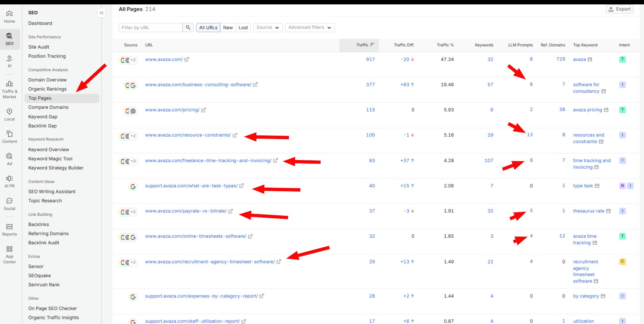644x324 pixels.
Task: Select the Lost URLs filter
Action: point(243,28)
